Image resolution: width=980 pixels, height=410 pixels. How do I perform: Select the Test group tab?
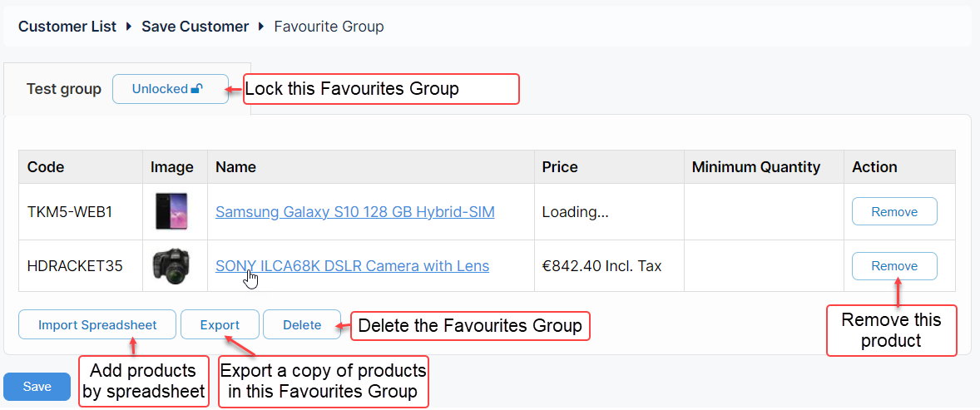(64, 89)
